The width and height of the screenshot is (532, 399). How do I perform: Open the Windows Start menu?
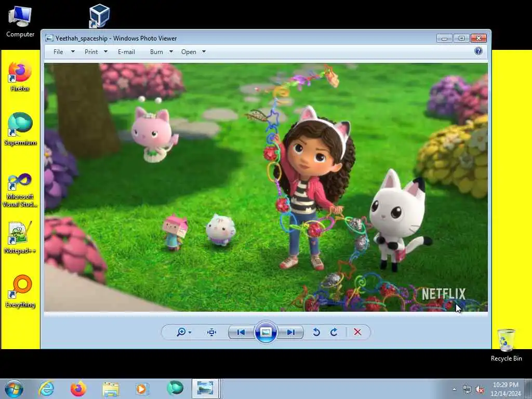14,389
